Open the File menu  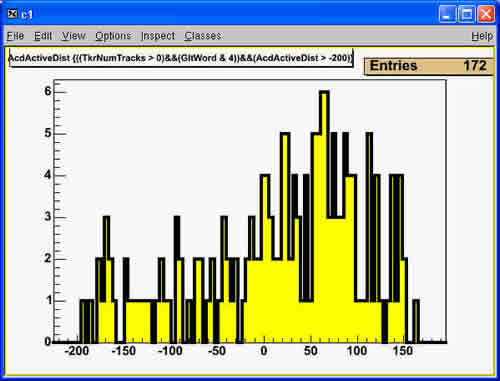click(x=15, y=36)
